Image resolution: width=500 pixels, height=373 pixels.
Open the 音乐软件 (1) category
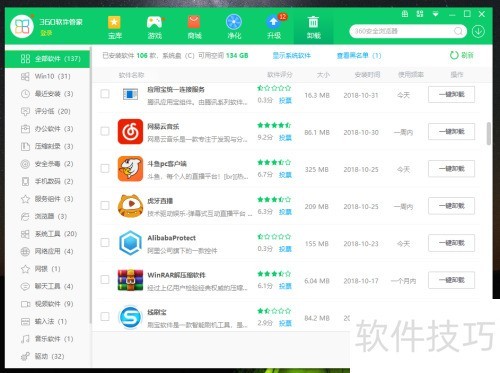click(47, 339)
